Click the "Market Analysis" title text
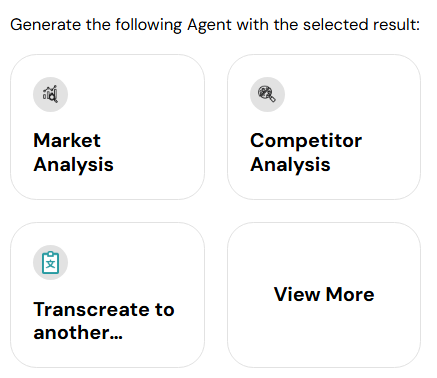 pos(73,152)
